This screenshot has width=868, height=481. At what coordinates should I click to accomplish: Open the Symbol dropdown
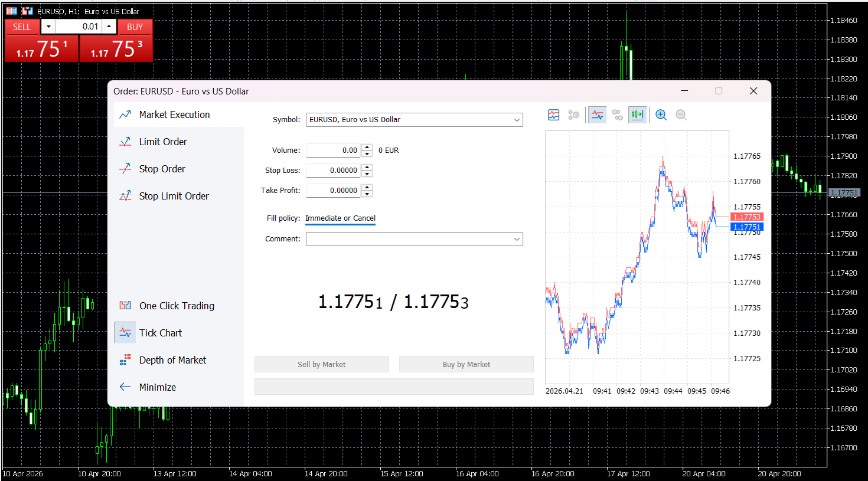414,120
